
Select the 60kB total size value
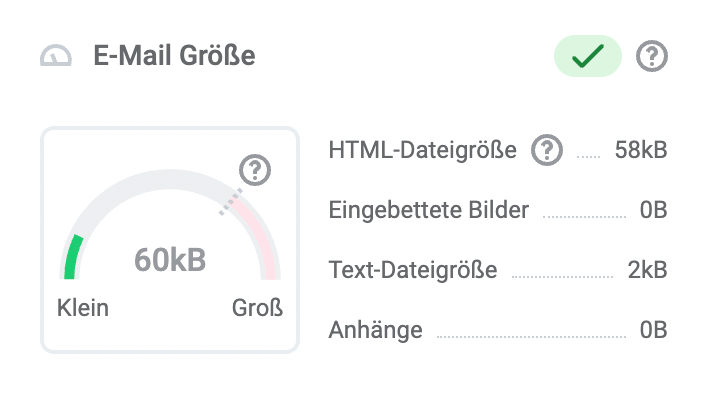pyautogui.click(x=170, y=260)
